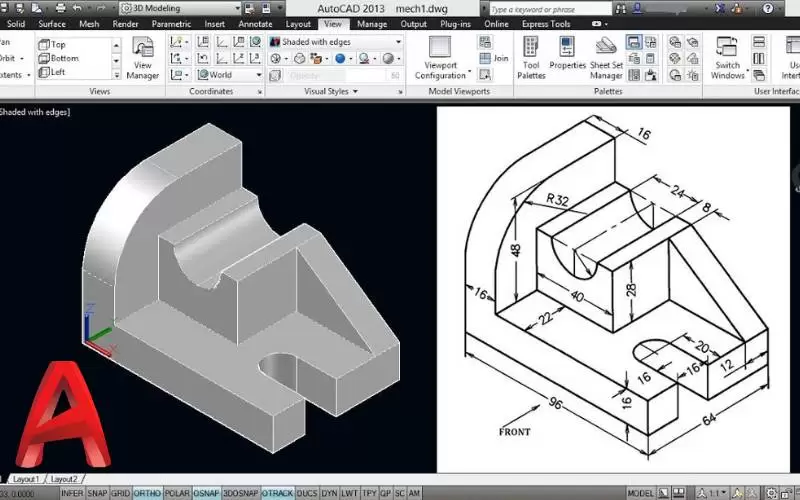Open the View Manager
Screen dimensions: 800x500
point(143,58)
